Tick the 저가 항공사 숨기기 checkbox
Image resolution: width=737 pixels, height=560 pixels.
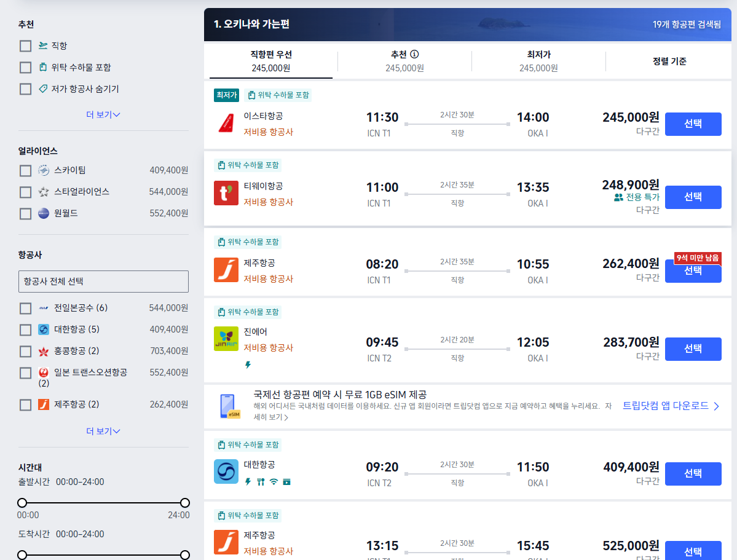(x=25, y=89)
